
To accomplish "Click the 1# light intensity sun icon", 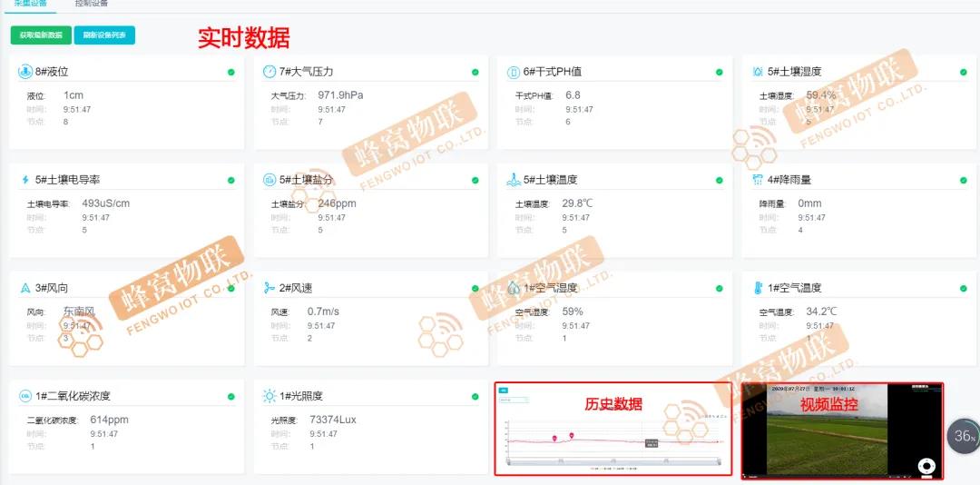I will click(x=269, y=396).
